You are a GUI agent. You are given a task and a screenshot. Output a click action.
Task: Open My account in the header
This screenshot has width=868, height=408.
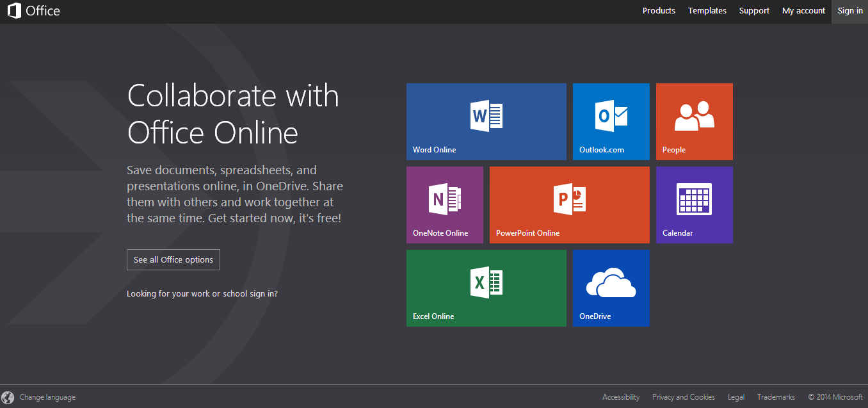click(x=803, y=11)
